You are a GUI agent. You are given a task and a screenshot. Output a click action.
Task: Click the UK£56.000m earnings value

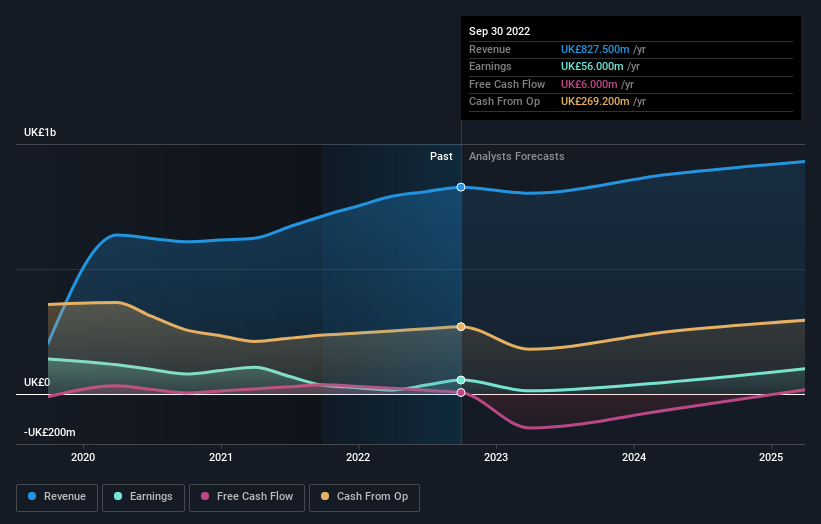pyautogui.click(x=592, y=66)
